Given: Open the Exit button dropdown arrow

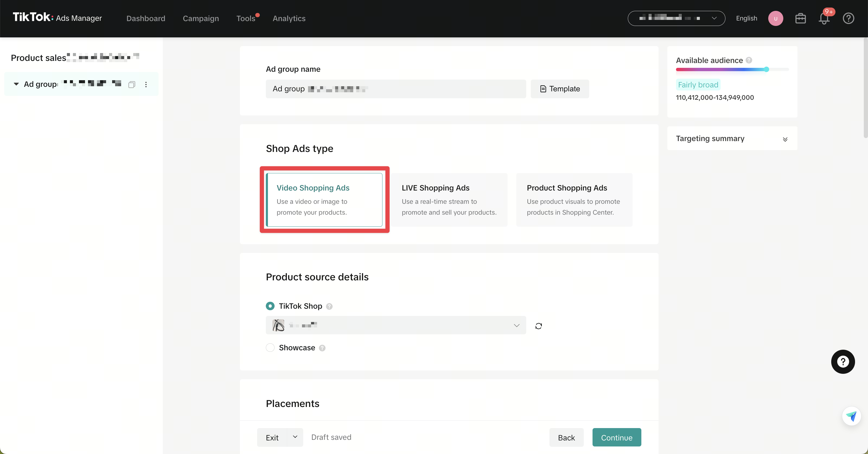Looking at the screenshot, I should pos(295,437).
